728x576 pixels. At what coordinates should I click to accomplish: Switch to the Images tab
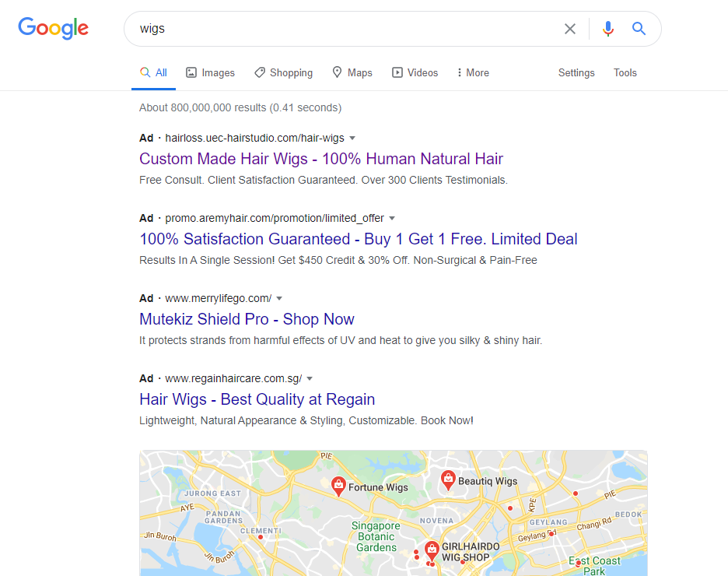pyautogui.click(x=210, y=73)
